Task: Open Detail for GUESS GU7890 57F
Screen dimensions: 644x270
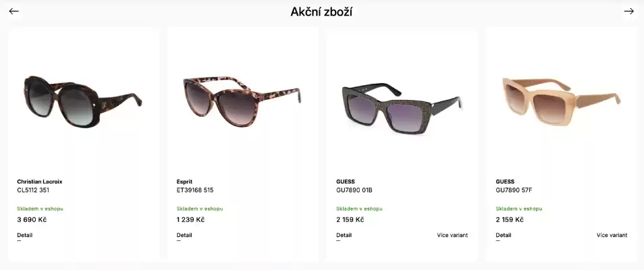Action: (x=503, y=235)
